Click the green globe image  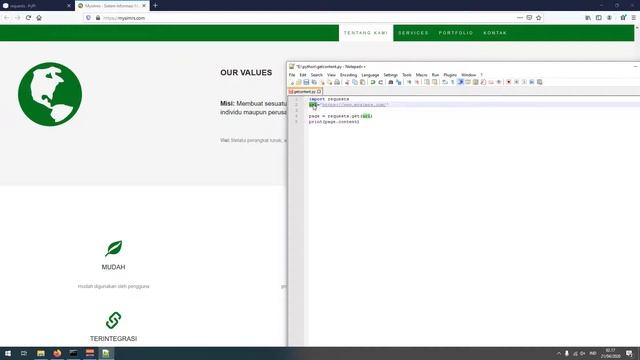click(50, 94)
